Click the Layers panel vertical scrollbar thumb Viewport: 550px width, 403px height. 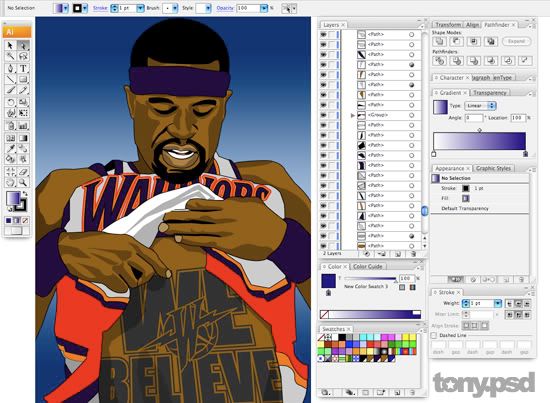[424, 211]
